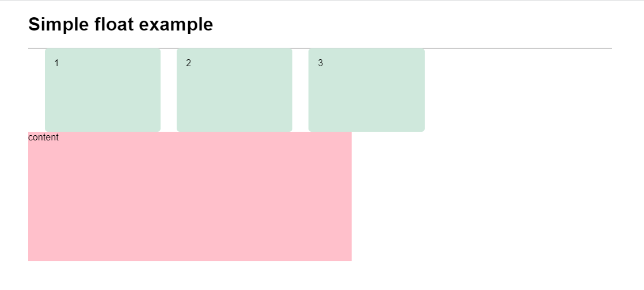Select the third green box

(367, 90)
